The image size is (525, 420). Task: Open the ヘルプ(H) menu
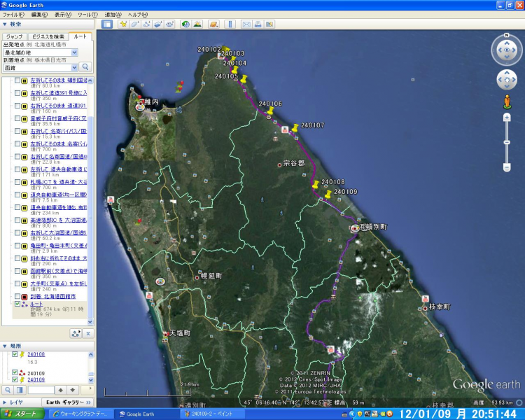pyautogui.click(x=138, y=15)
